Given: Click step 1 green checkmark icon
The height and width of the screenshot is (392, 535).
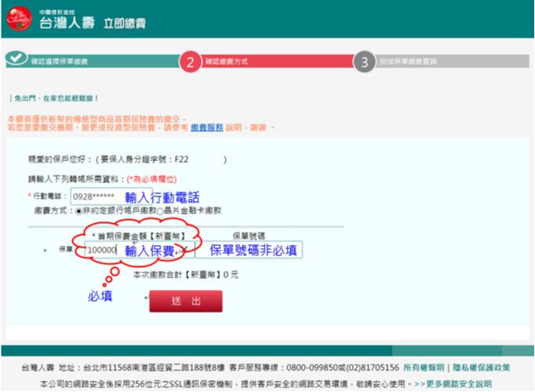Looking at the screenshot, I should [16, 57].
